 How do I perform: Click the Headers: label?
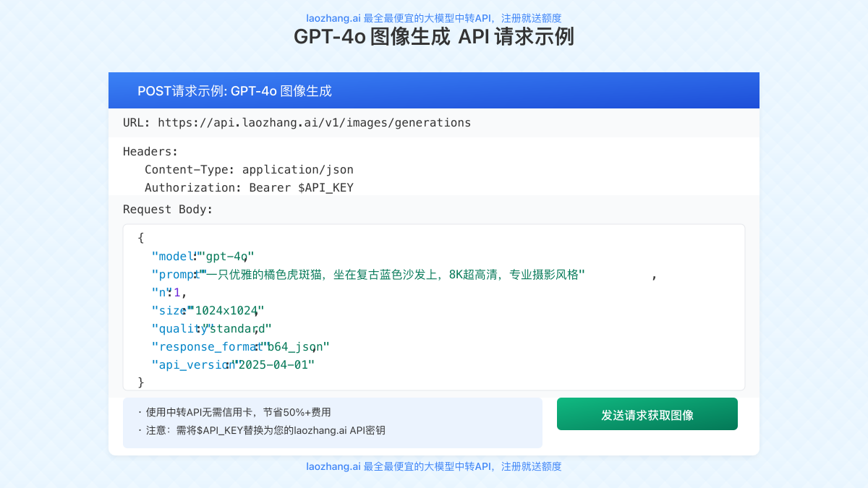coord(150,152)
